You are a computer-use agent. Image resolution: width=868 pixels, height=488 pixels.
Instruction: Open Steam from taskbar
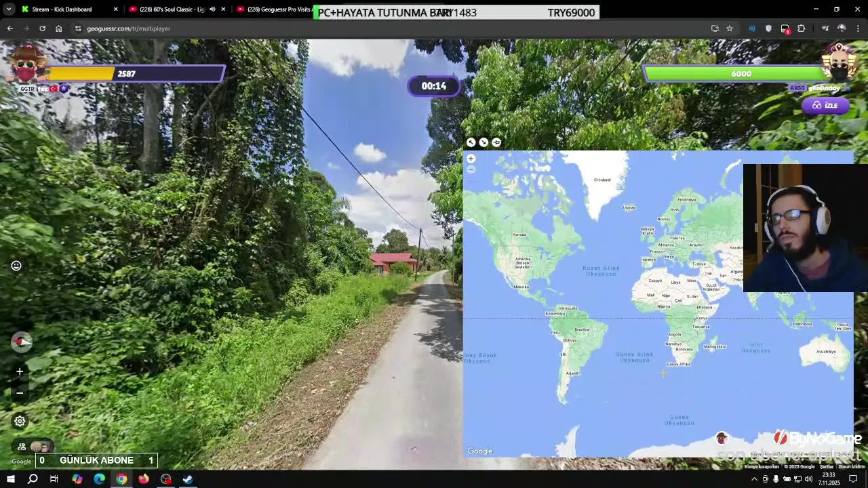tap(188, 479)
